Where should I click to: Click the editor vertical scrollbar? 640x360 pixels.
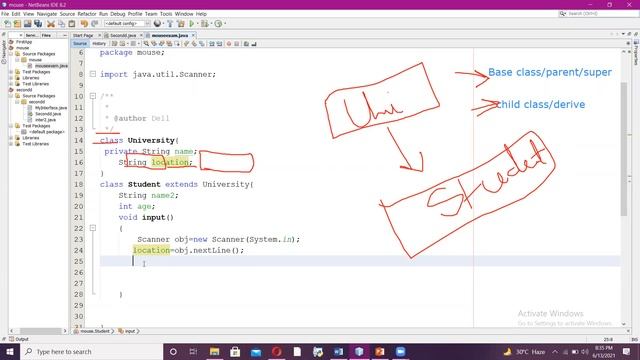624,149
